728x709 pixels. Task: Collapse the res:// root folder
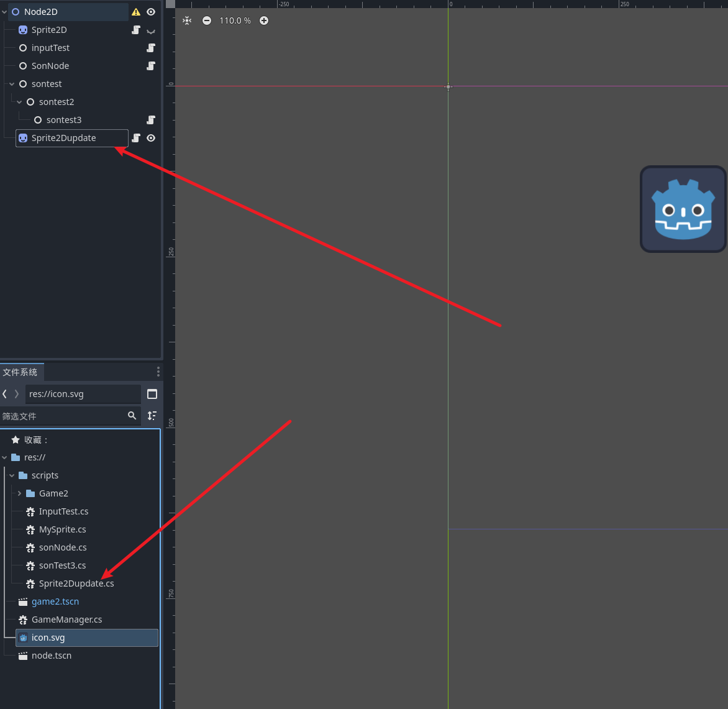pos(4,458)
